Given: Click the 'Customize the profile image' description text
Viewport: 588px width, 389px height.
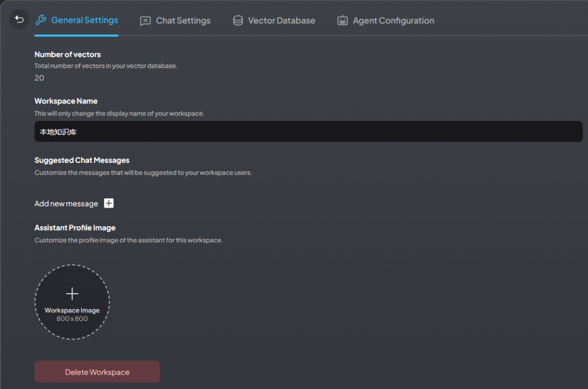Looking at the screenshot, I should click(128, 240).
